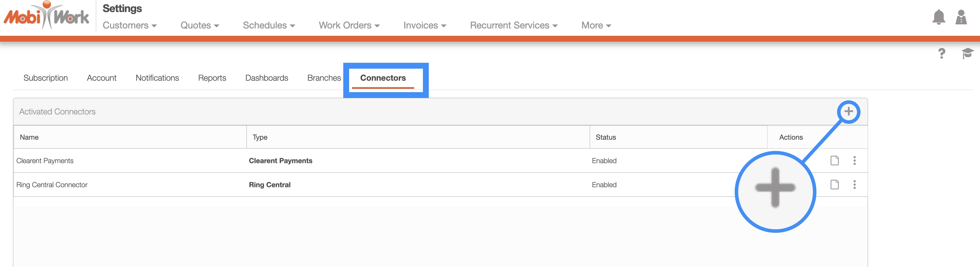
Task: Expand the Work Orders dropdown menu
Action: pos(349,26)
